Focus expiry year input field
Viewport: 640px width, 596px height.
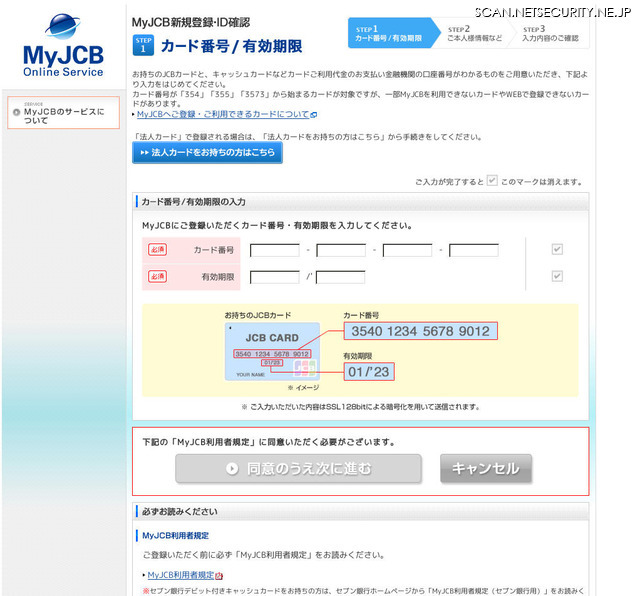coord(340,277)
